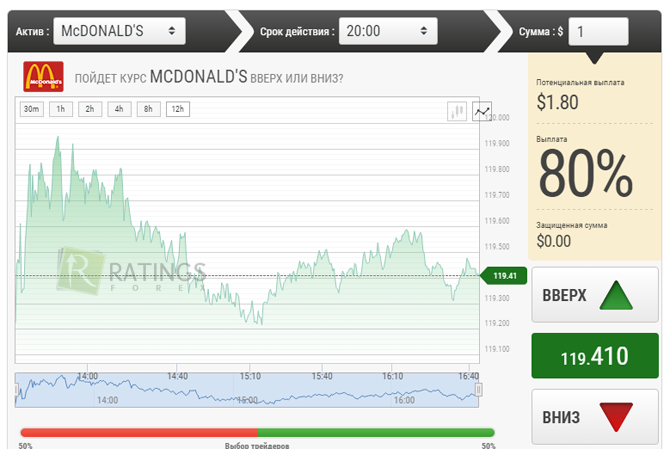The image size is (670, 449).
Task: Click the McDonald's logo
Action: point(43,76)
